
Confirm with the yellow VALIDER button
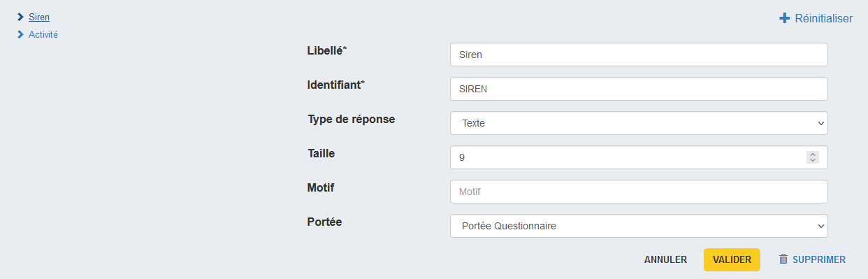tap(732, 259)
